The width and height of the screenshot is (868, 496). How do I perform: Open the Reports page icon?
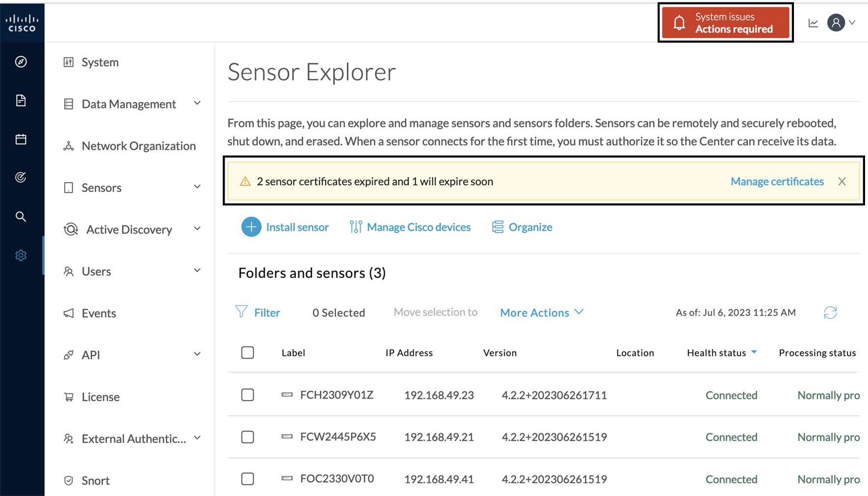tap(21, 100)
